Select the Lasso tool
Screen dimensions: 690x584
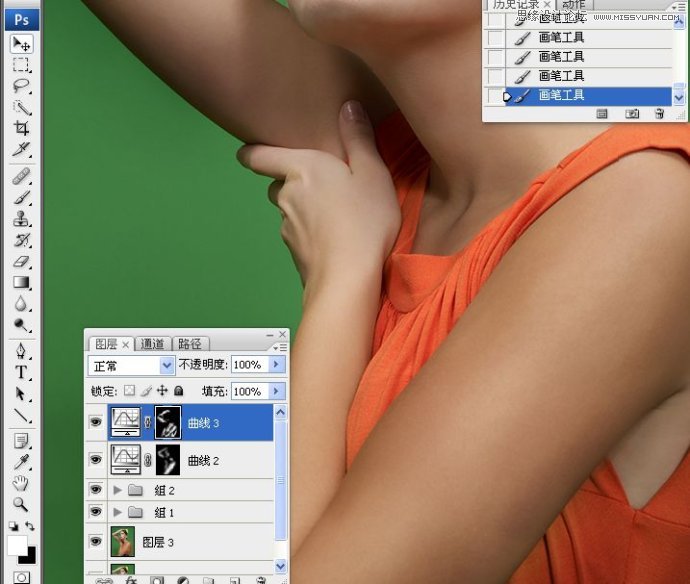coord(21,86)
